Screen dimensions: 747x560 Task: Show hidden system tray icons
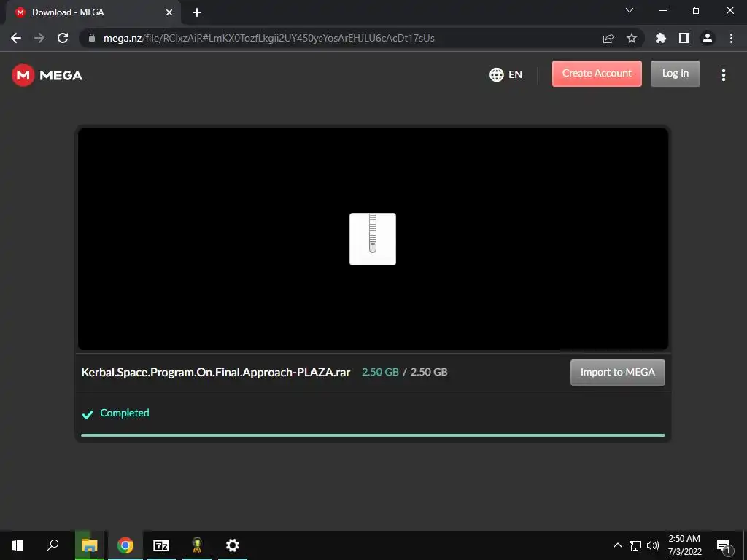[x=617, y=545]
